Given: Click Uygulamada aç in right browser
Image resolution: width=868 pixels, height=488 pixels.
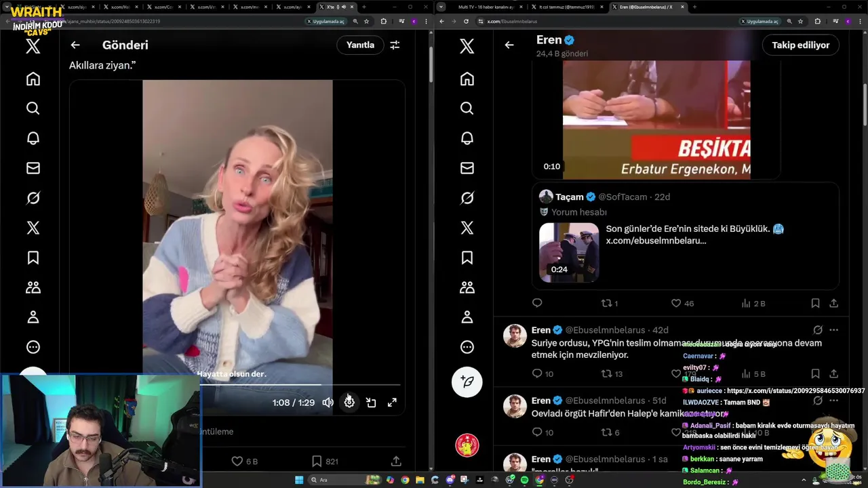Looking at the screenshot, I should 759,21.
